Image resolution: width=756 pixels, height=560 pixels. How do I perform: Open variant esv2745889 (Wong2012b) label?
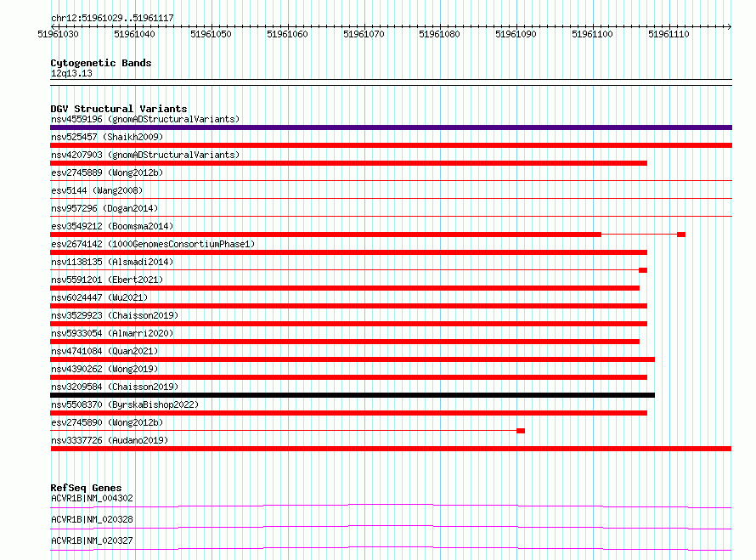pyautogui.click(x=107, y=173)
